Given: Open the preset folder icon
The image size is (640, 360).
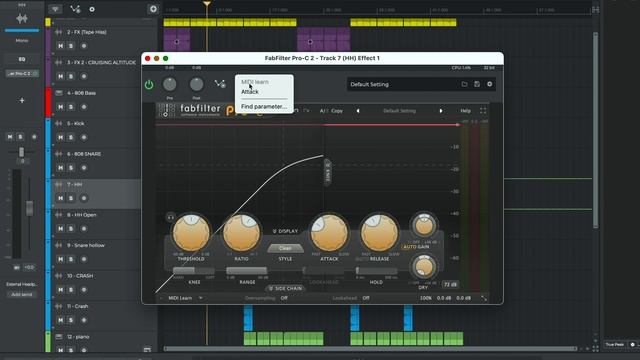Looking at the screenshot, I should 464,84.
